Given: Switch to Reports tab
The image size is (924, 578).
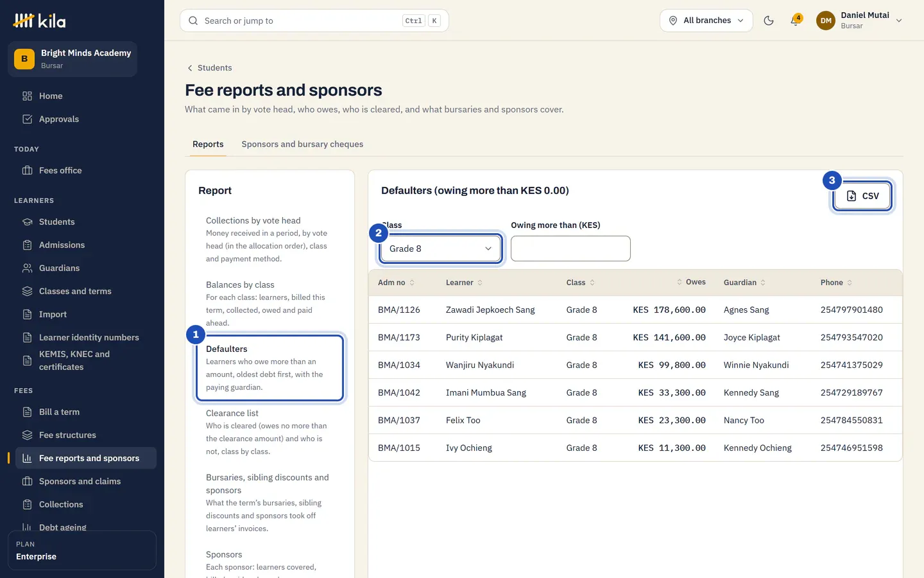Looking at the screenshot, I should 208,144.
